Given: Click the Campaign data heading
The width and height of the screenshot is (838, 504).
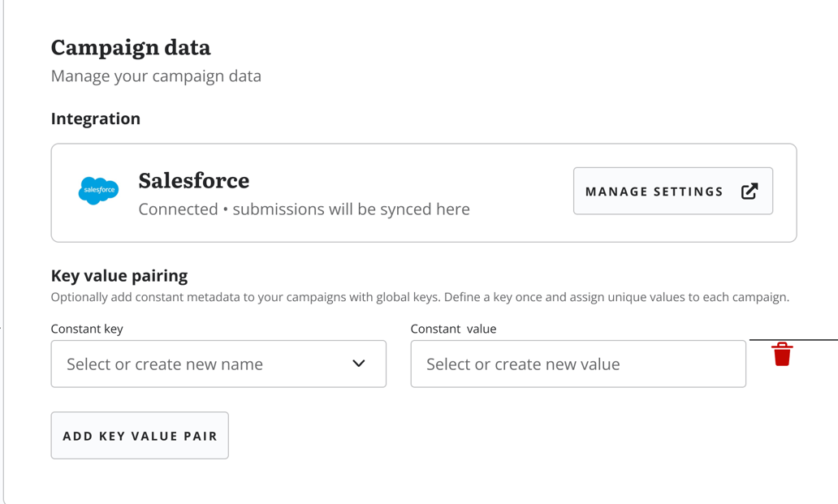Looking at the screenshot, I should point(131,48).
